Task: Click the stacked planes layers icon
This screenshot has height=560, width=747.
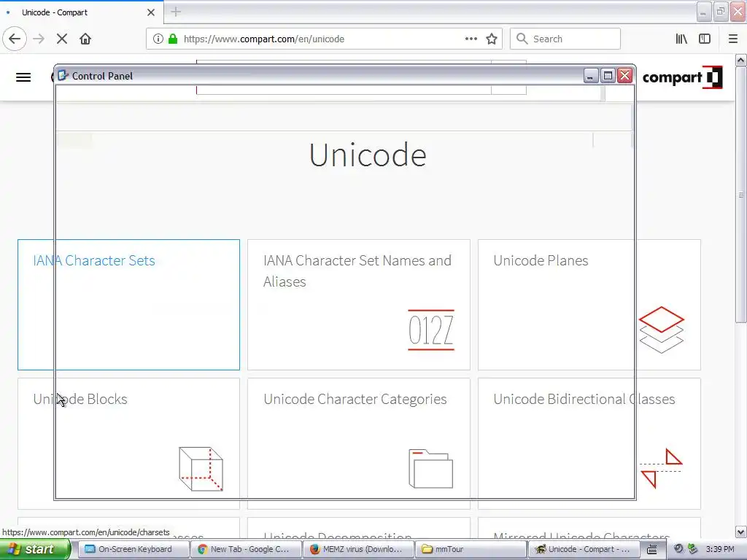Action: point(661,330)
